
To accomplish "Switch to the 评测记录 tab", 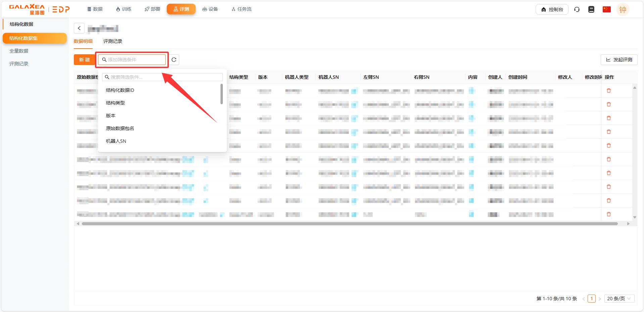I will [113, 41].
